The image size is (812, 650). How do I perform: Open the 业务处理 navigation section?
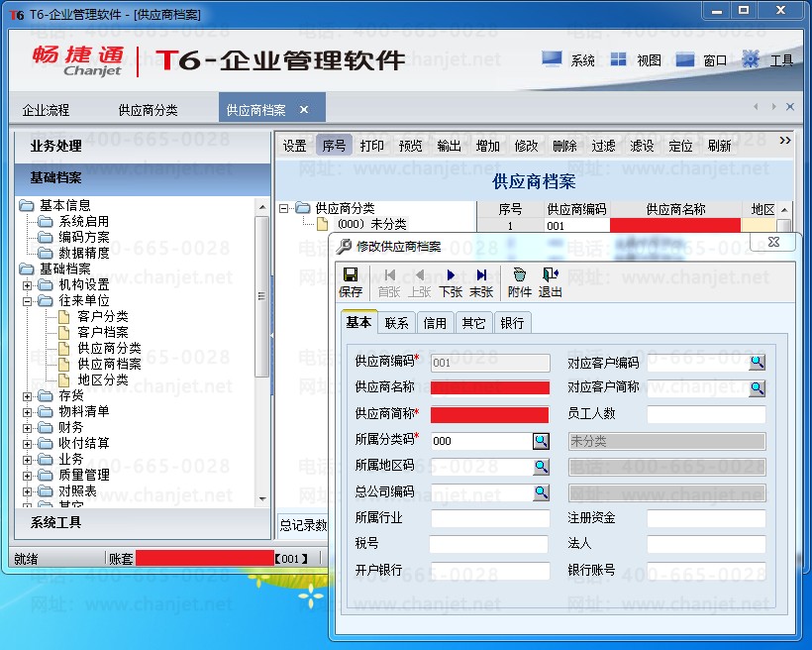(x=143, y=147)
